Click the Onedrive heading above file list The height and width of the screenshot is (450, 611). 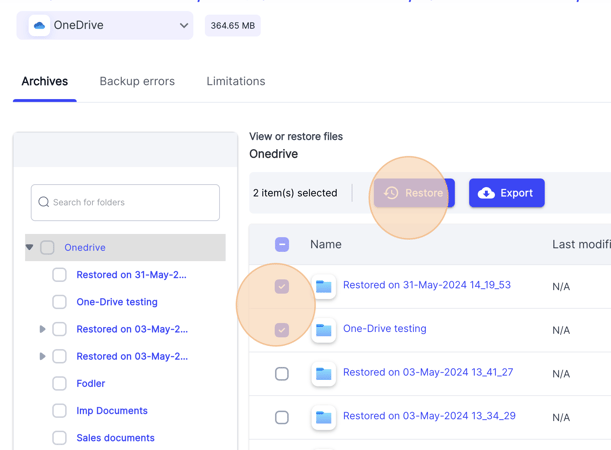pyautogui.click(x=274, y=154)
